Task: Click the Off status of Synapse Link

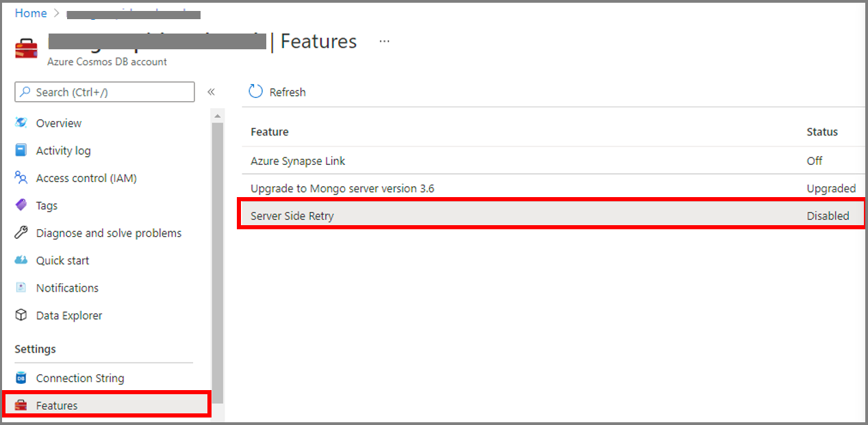Action: pos(815,161)
